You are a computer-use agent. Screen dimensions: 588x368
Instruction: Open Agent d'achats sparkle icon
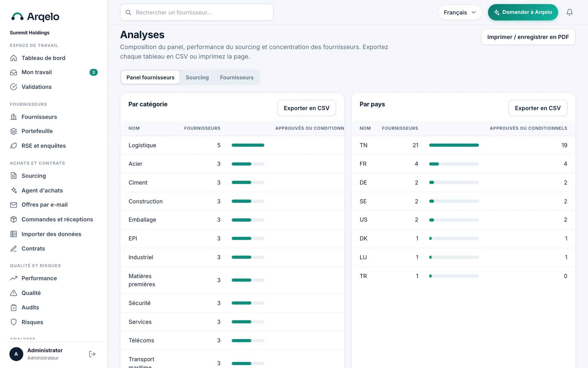coord(14,191)
